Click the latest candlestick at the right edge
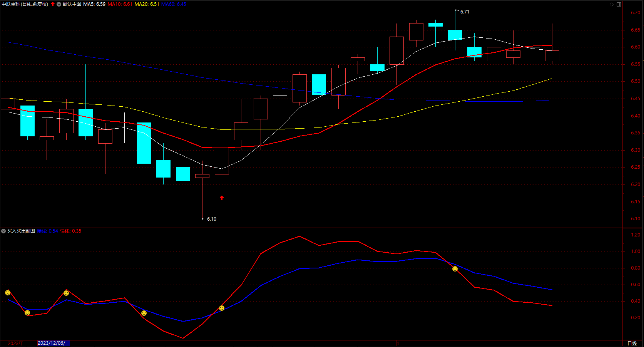This screenshot has height=347, width=644. coord(552,55)
